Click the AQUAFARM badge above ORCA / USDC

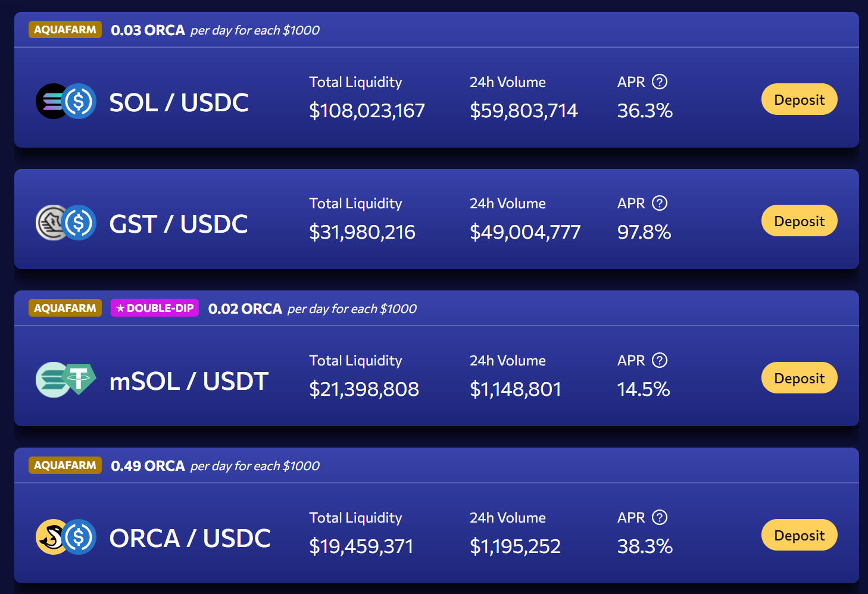coord(65,465)
